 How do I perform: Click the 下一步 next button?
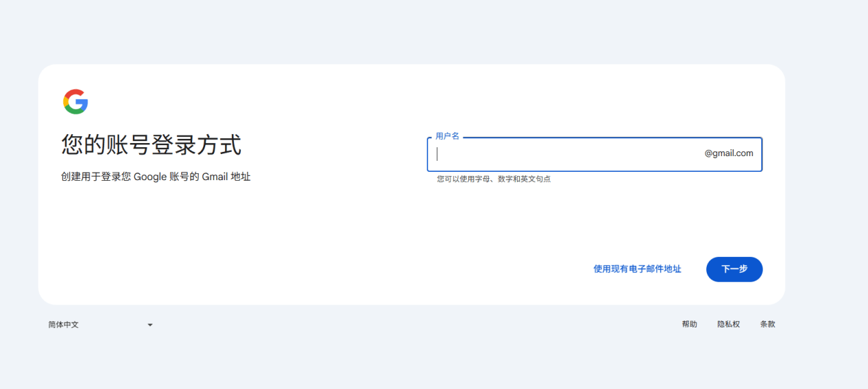(x=734, y=269)
